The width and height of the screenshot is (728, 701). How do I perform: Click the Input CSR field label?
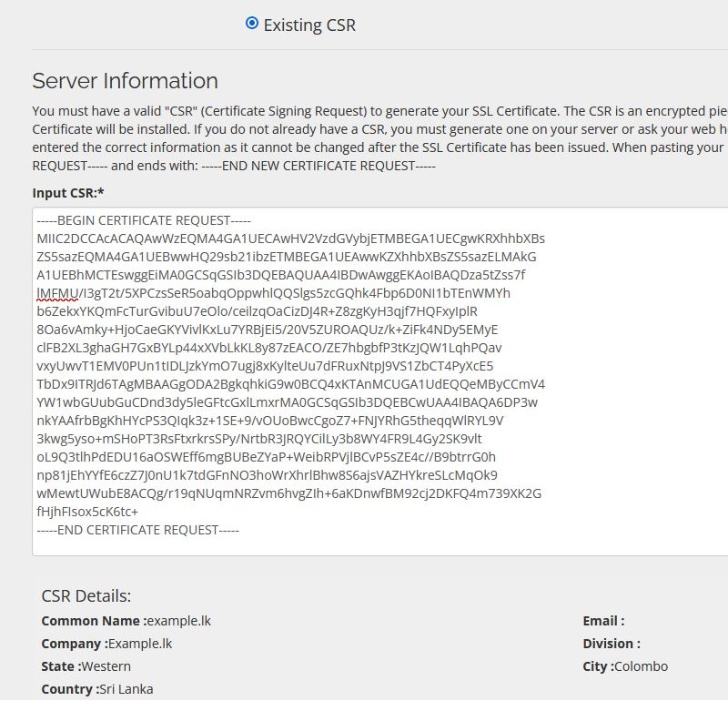coord(67,193)
